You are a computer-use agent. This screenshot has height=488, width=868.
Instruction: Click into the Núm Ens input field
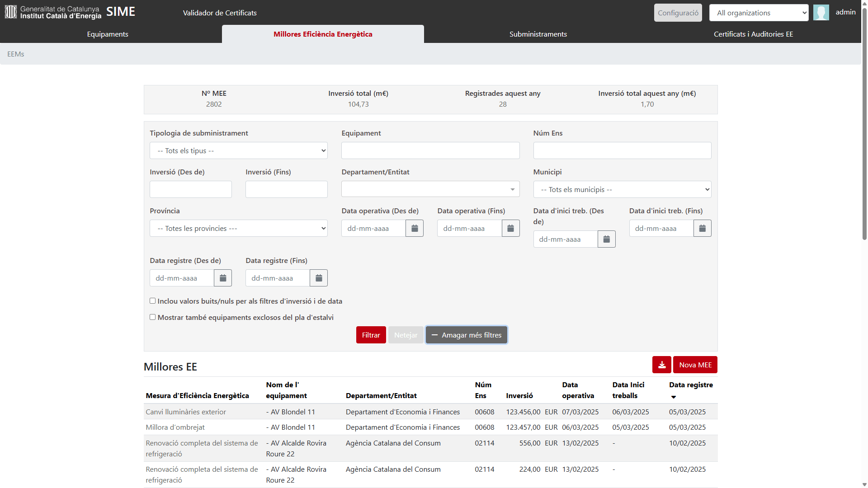click(622, 151)
